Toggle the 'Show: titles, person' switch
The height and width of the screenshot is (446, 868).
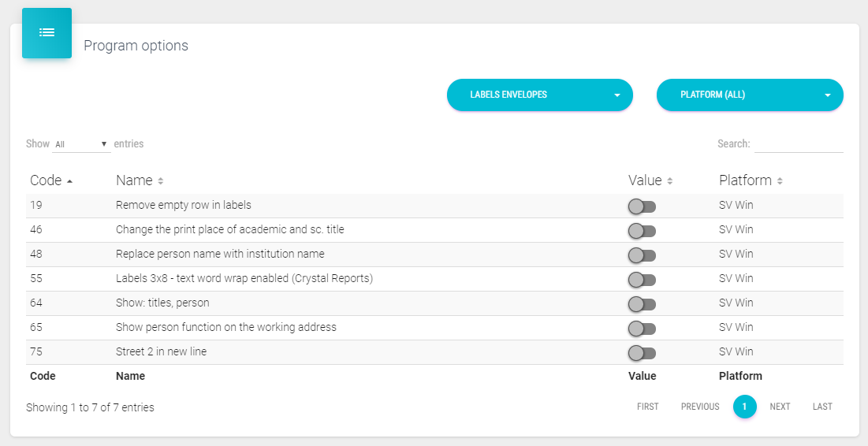[x=642, y=304]
